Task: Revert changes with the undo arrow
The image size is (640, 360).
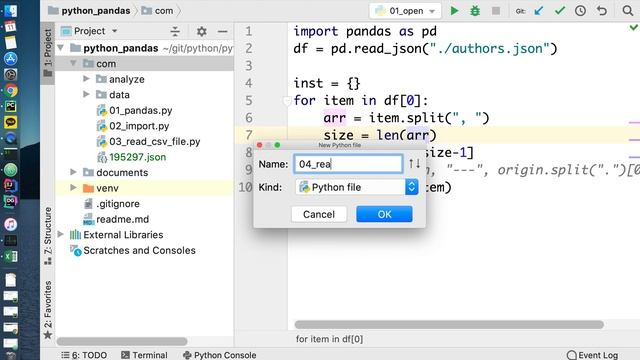Action: [x=602, y=11]
